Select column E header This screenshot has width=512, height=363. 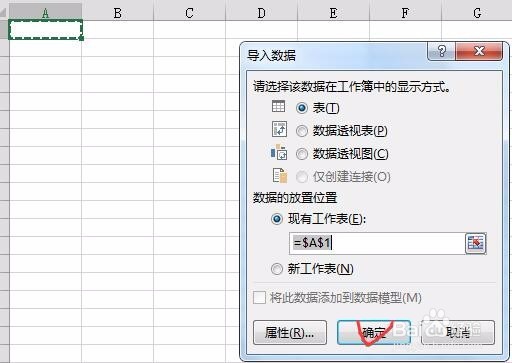pyautogui.click(x=333, y=13)
